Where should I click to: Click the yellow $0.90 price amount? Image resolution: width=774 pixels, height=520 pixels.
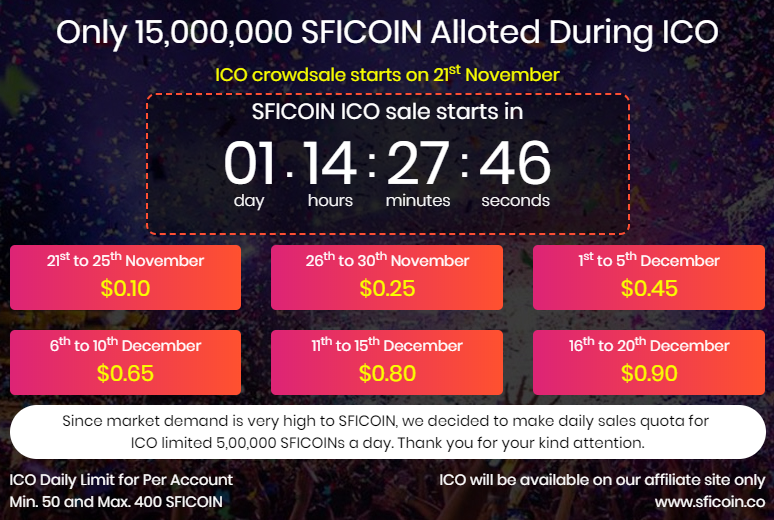649,374
